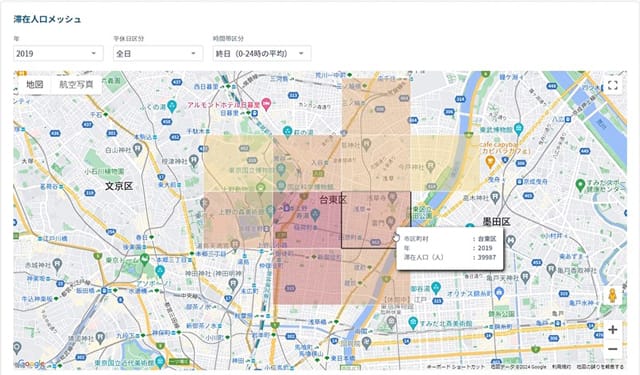Click the teal すみだ北斎美術館 marker
The image size is (640, 375).
pos(413,322)
